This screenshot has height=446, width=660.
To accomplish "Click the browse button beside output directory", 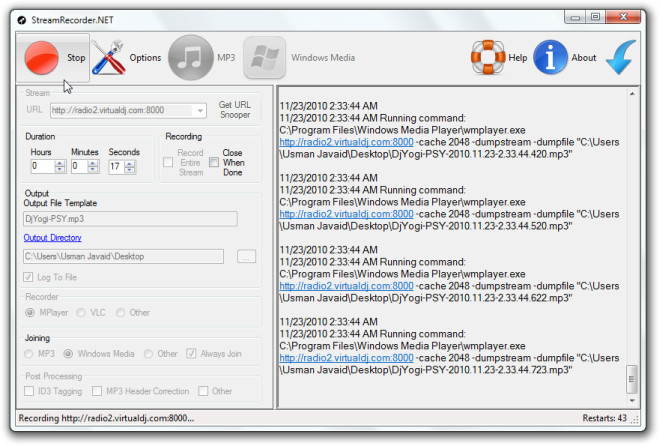I will (246, 256).
